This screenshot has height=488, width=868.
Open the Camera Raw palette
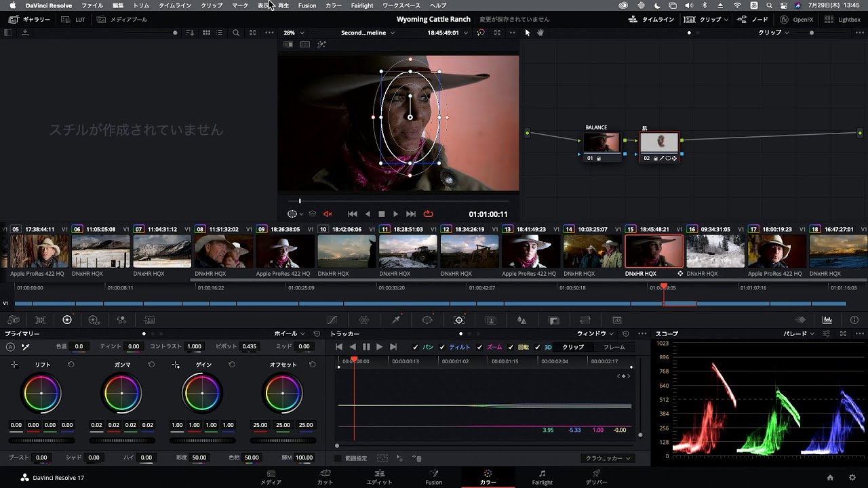point(14,319)
